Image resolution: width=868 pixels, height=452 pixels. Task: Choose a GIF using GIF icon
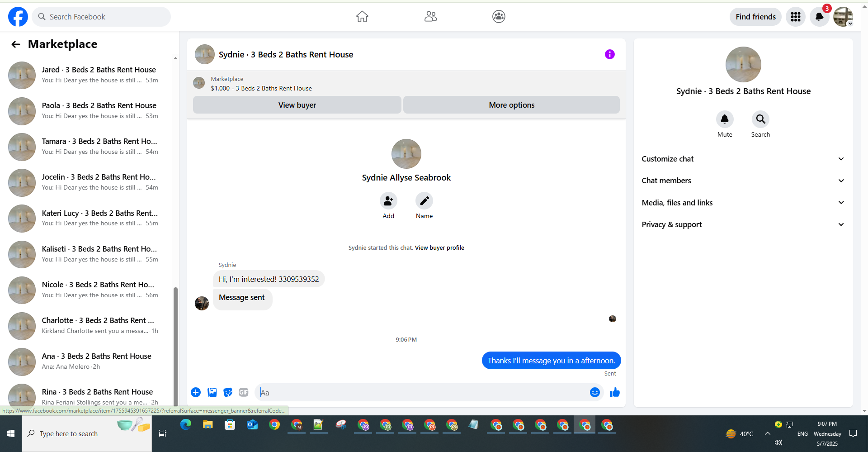click(x=244, y=392)
